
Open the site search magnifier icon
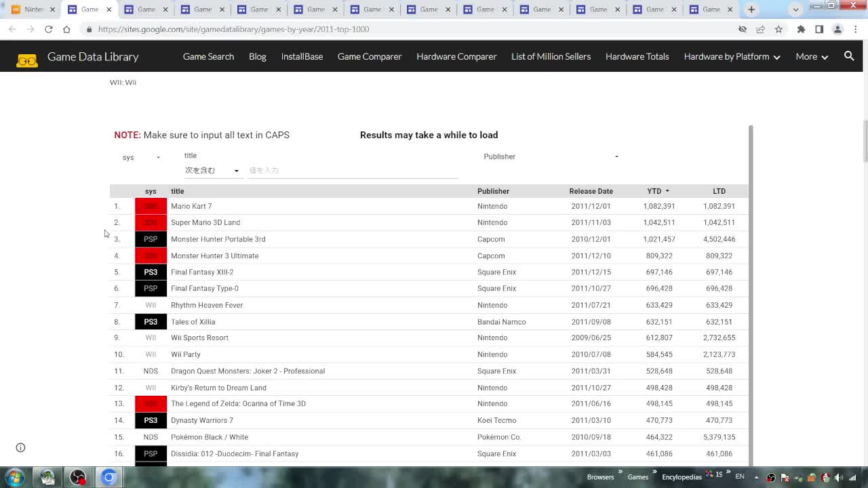pyautogui.click(x=849, y=56)
